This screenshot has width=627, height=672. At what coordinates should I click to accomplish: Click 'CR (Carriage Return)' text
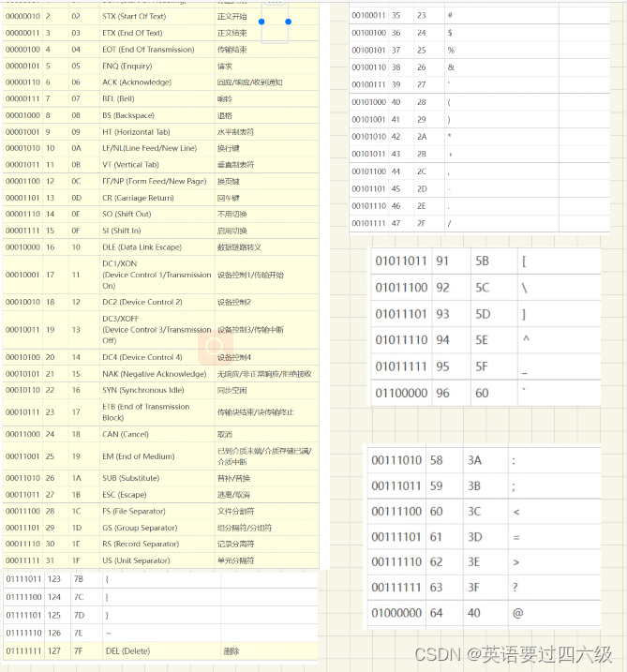[138, 198]
